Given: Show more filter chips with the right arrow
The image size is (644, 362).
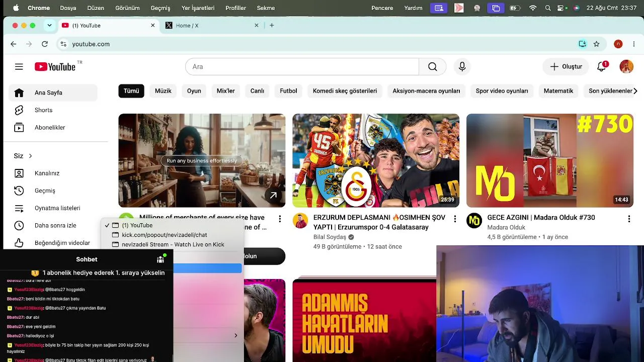Looking at the screenshot, I should tap(635, 91).
